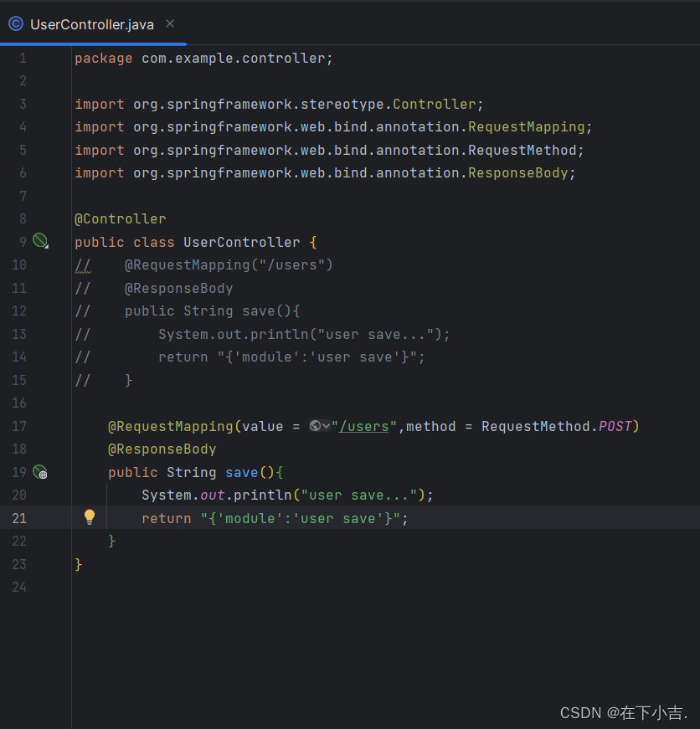Click the yellow lightbulb intention icon on line 21

click(90, 517)
